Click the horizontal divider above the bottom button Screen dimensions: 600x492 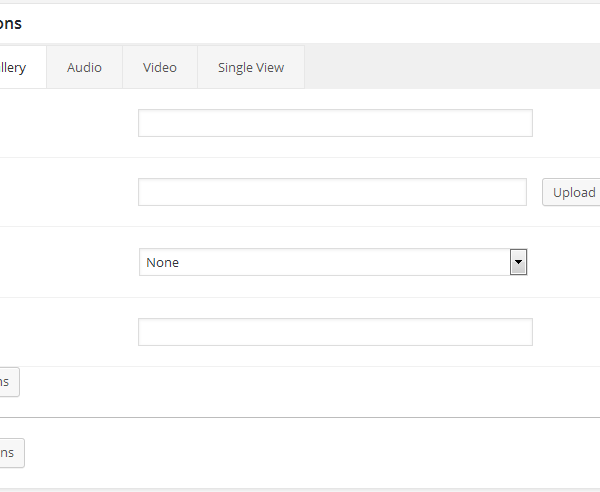click(300, 417)
